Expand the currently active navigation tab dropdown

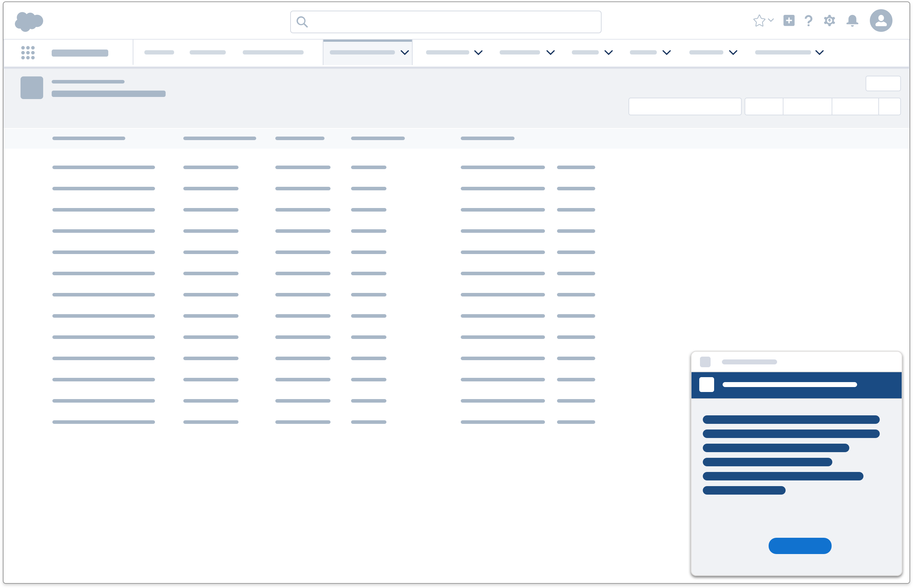(404, 53)
